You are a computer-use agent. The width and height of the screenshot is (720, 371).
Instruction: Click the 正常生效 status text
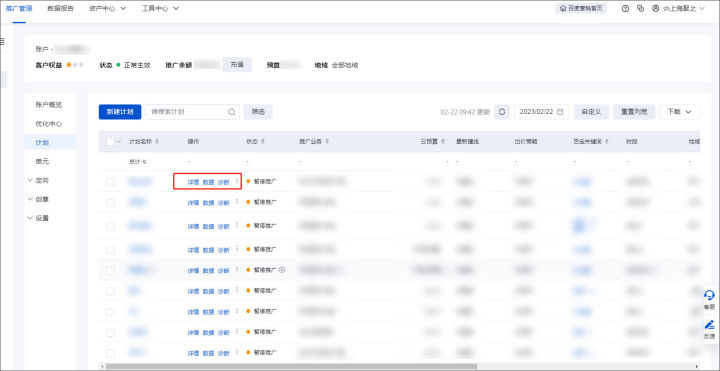137,65
